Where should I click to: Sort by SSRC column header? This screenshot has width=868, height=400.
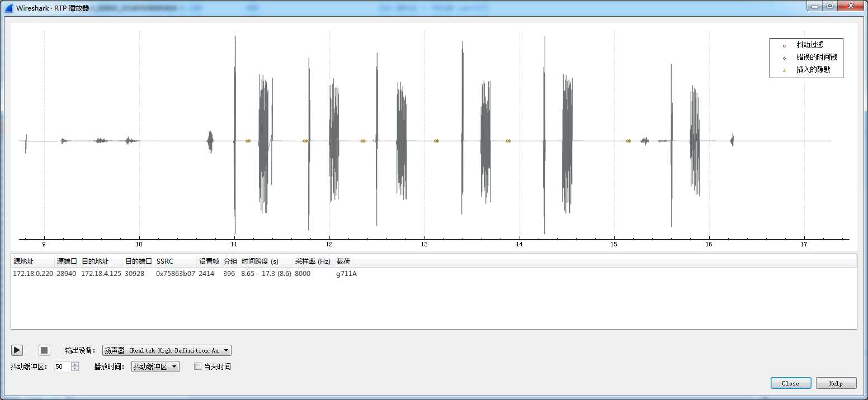click(x=175, y=261)
